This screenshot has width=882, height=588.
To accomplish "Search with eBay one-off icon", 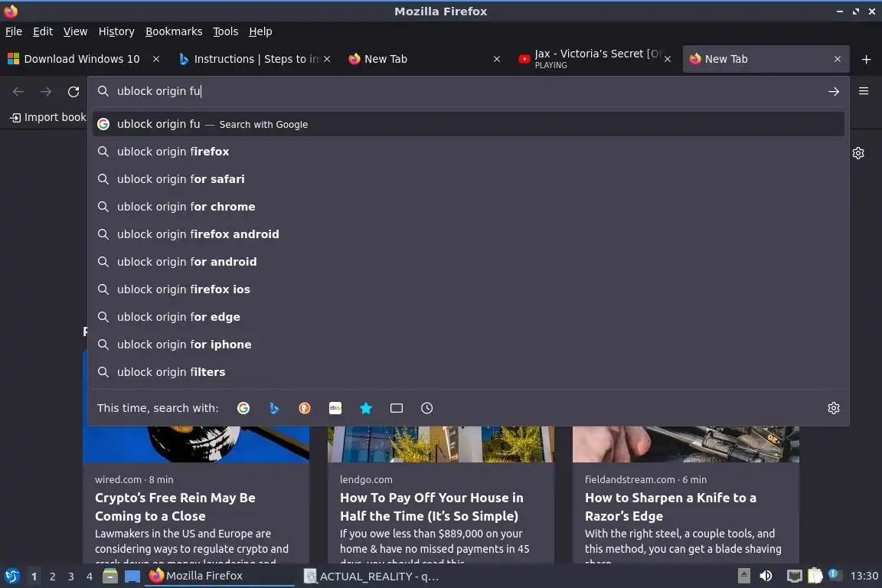I will [x=335, y=408].
